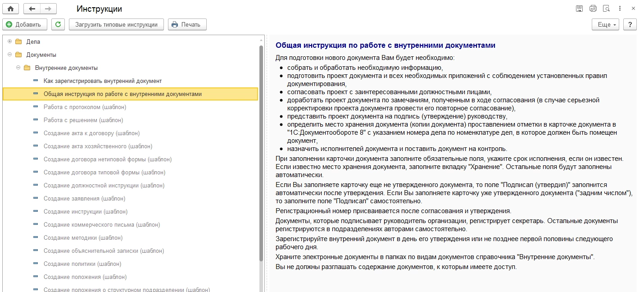The height and width of the screenshot is (292, 644).
Task: Open help with the question mark button
Action: (x=630, y=24)
